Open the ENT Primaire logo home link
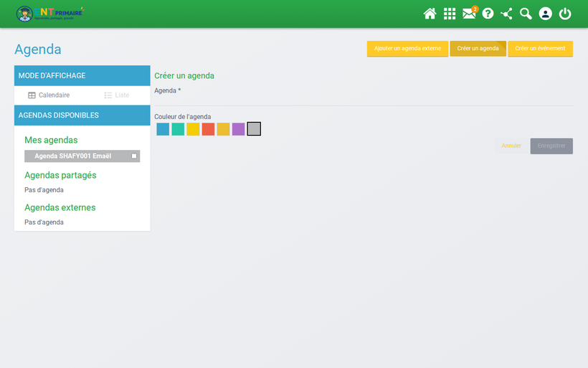Screen dimensions: 588x368 click(x=50, y=14)
